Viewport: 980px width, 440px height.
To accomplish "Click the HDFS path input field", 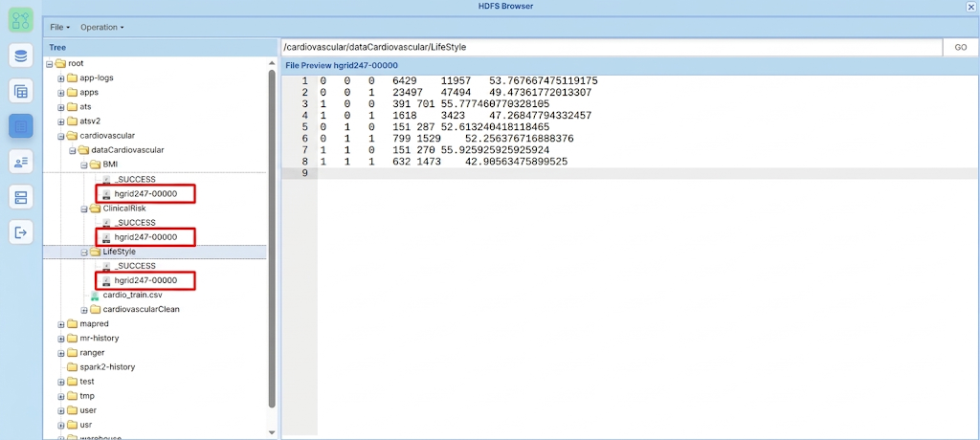I will click(611, 48).
